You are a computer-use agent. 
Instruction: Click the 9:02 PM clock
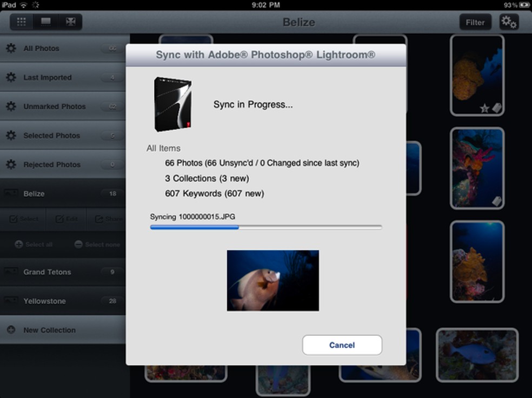266,5
